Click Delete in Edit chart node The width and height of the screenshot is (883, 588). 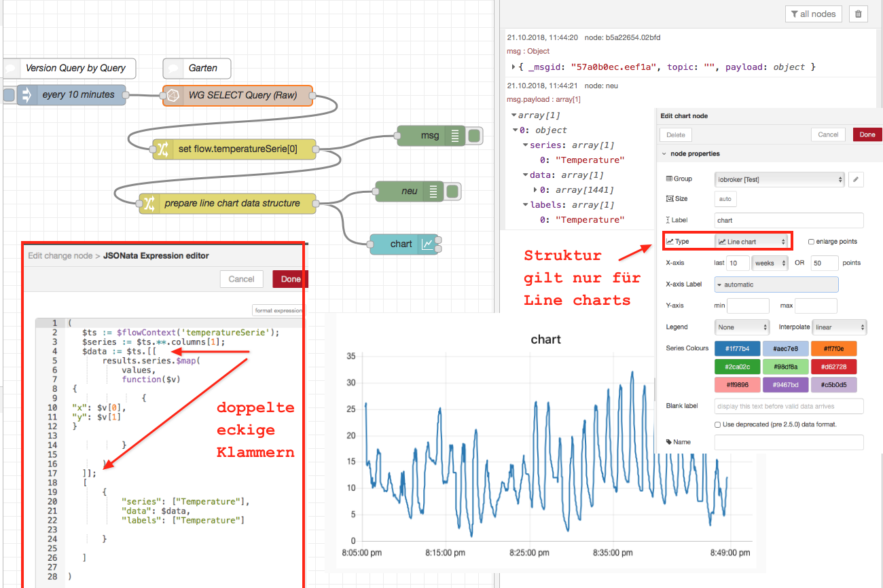tap(676, 134)
